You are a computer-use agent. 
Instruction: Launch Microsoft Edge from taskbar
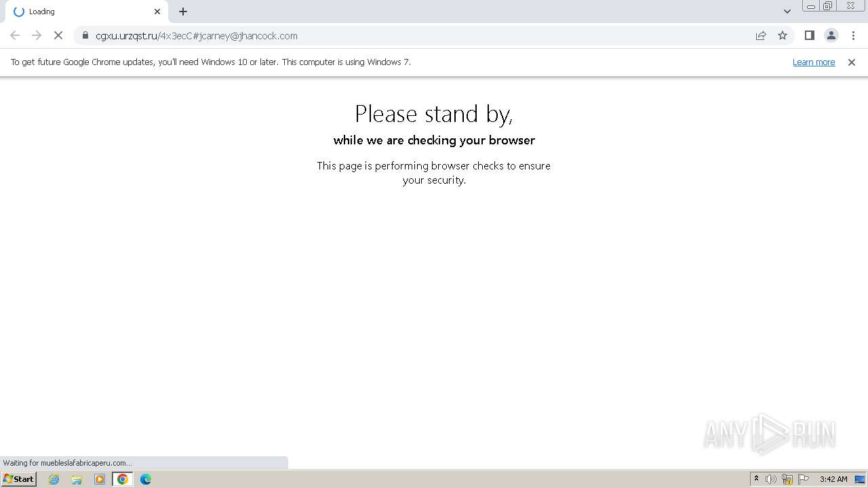(x=146, y=479)
